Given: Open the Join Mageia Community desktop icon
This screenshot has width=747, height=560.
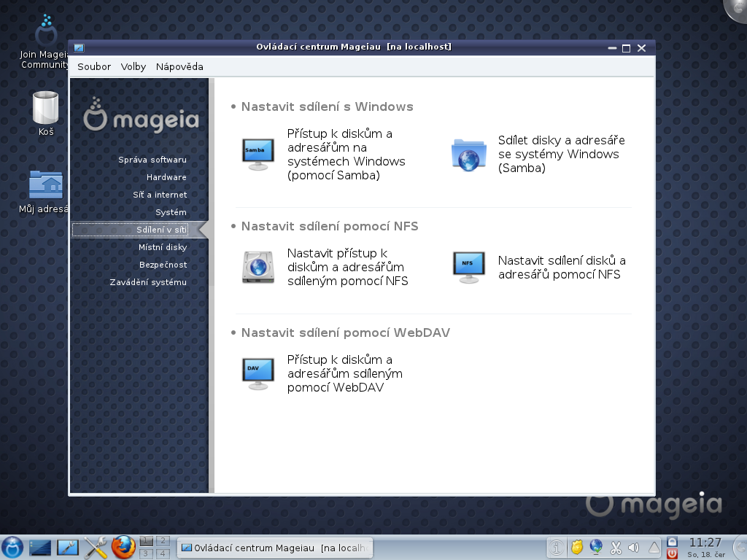Looking at the screenshot, I should coord(45,42).
